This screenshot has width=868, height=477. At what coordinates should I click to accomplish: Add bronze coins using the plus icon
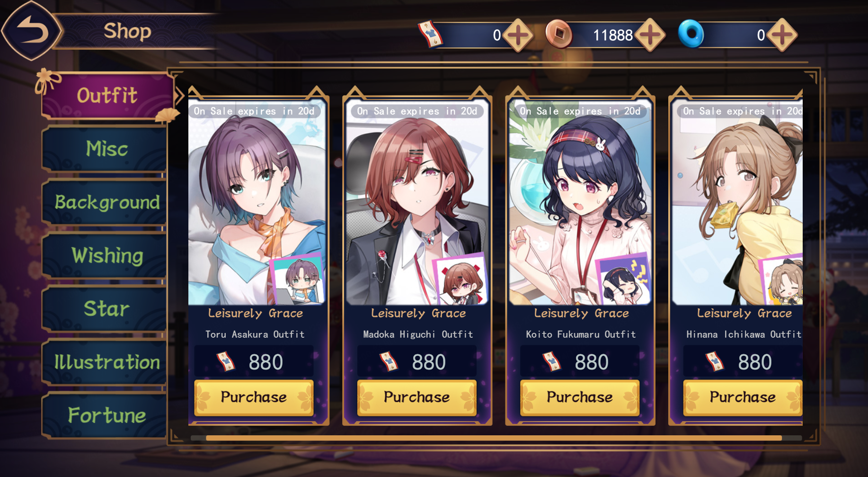[x=650, y=35]
